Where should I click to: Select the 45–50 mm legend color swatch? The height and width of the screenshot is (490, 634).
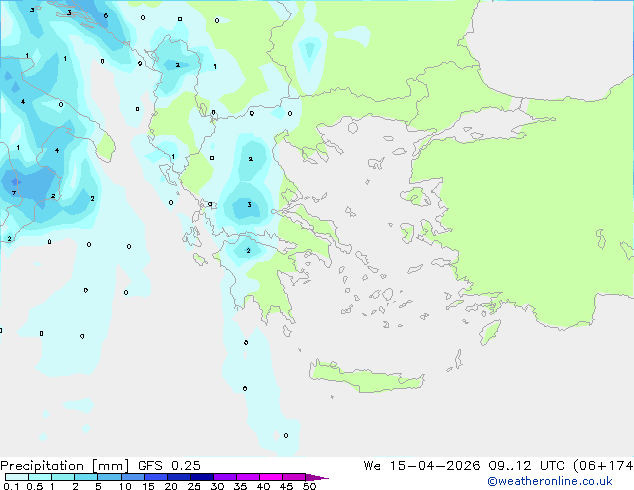[x=294, y=477]
